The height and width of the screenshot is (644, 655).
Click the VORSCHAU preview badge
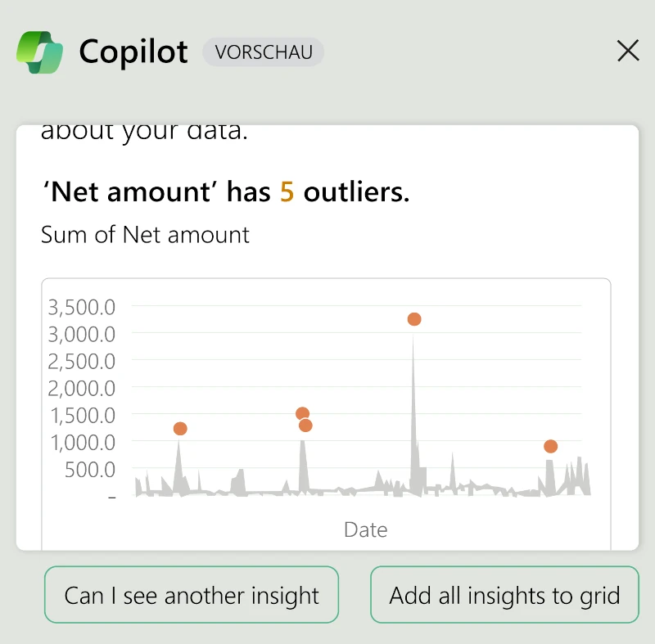[x=264, y=52]
